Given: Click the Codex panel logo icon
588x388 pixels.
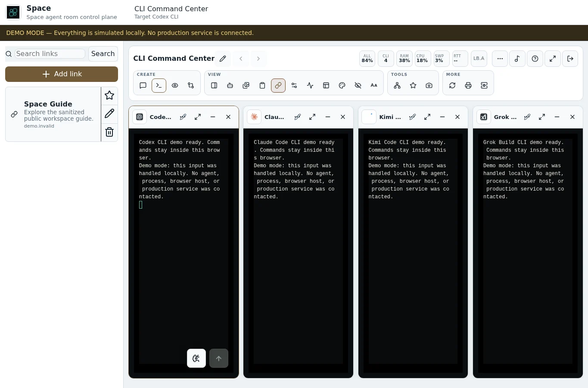Looking at the screenshot, I should point(140,117).
